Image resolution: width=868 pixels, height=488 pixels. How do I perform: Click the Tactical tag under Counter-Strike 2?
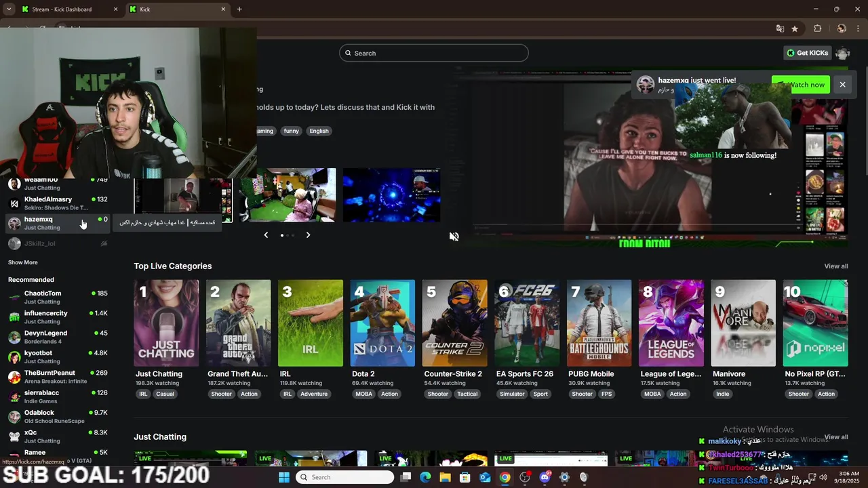(467, 394)
